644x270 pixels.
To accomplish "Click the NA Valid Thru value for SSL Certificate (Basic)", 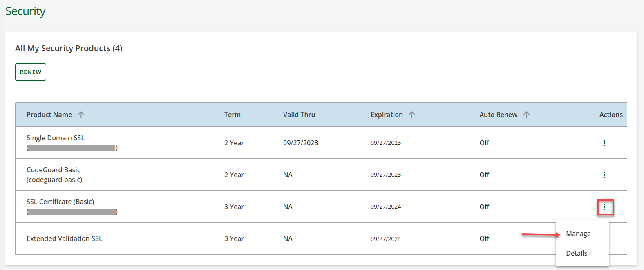I will tap(288, 207).
